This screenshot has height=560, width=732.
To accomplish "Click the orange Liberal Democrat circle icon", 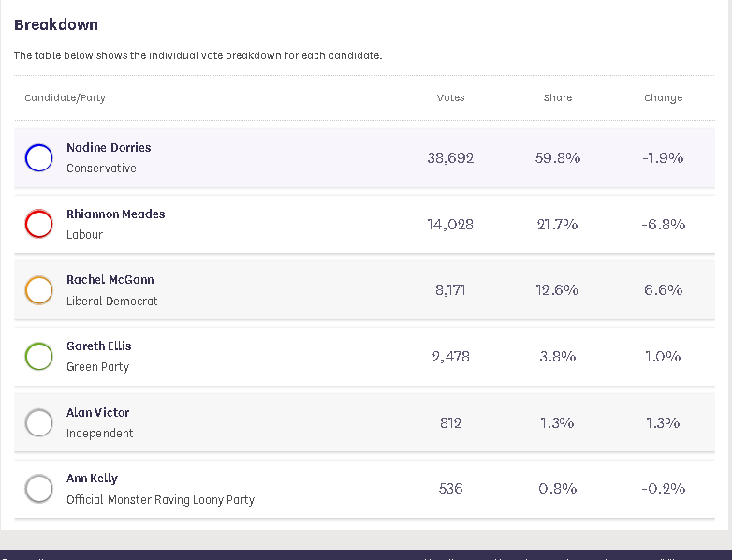I will coord(38,290).
